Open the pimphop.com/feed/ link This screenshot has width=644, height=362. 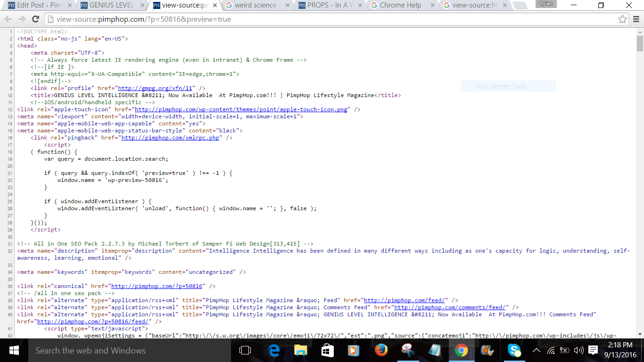point(404,300)
